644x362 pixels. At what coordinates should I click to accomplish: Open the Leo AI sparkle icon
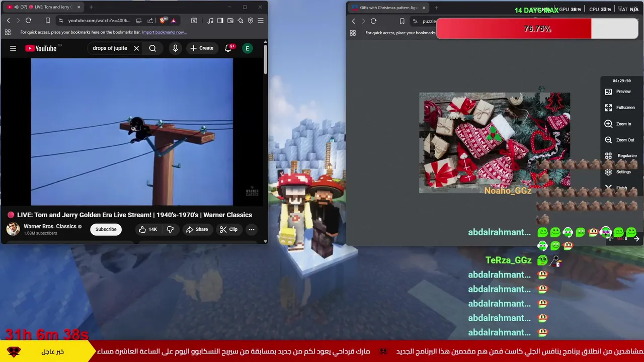pyautogui.click(x=240, y=21)
